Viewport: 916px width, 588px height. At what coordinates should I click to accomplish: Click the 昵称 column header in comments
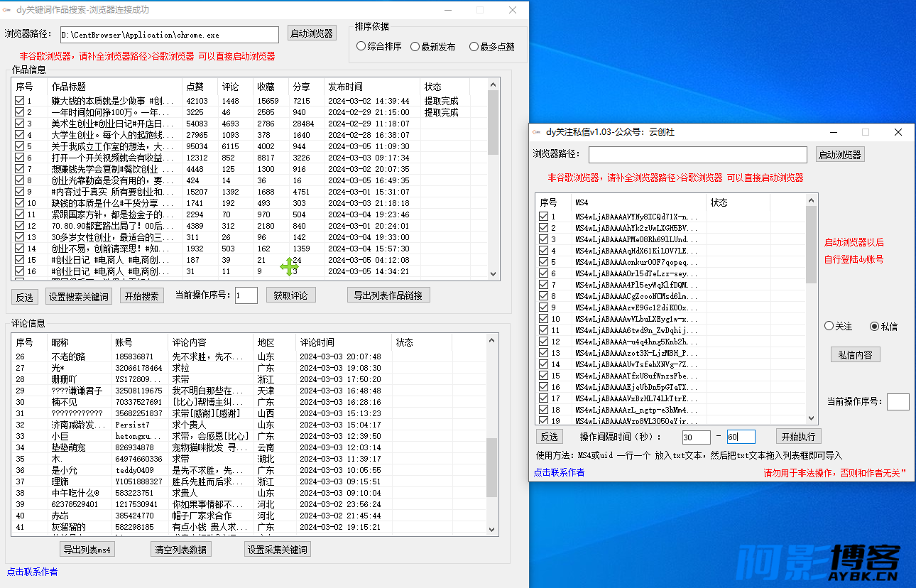click(79, 342)
